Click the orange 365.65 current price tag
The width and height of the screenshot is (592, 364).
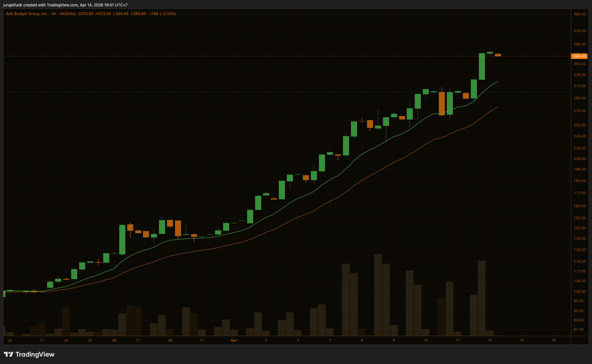coord(580,56)
